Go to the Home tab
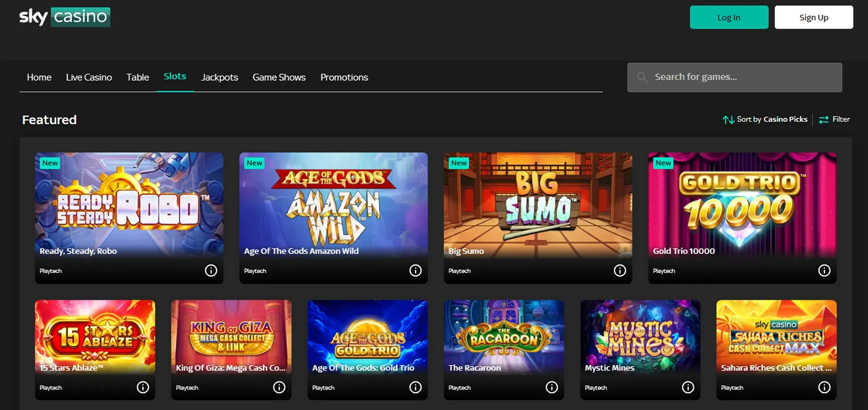 click(39, 77)
